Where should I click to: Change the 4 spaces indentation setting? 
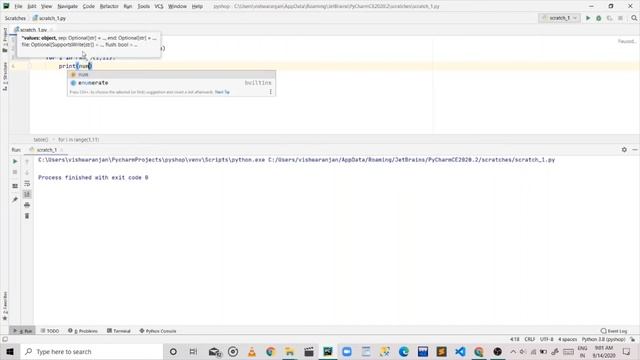pos(567,339)
